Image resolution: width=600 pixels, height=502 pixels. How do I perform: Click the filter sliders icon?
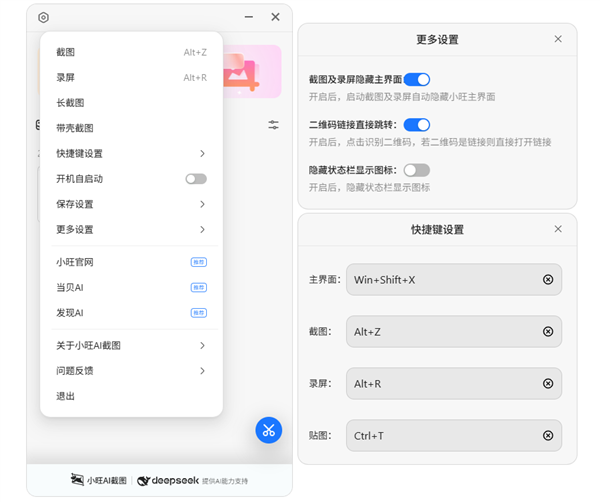[x=273, y=125]
